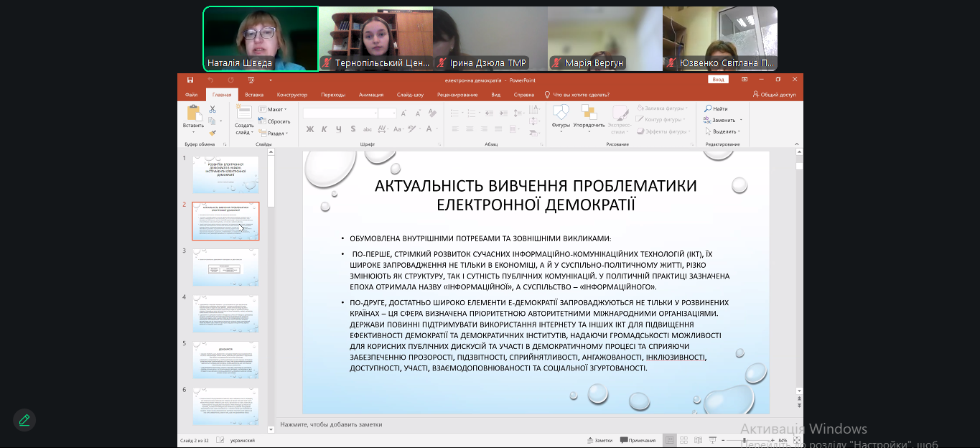Viewport: 980px width, 448px height.
Task: Switch to the Анимация tab
Action: pos(370,95)
